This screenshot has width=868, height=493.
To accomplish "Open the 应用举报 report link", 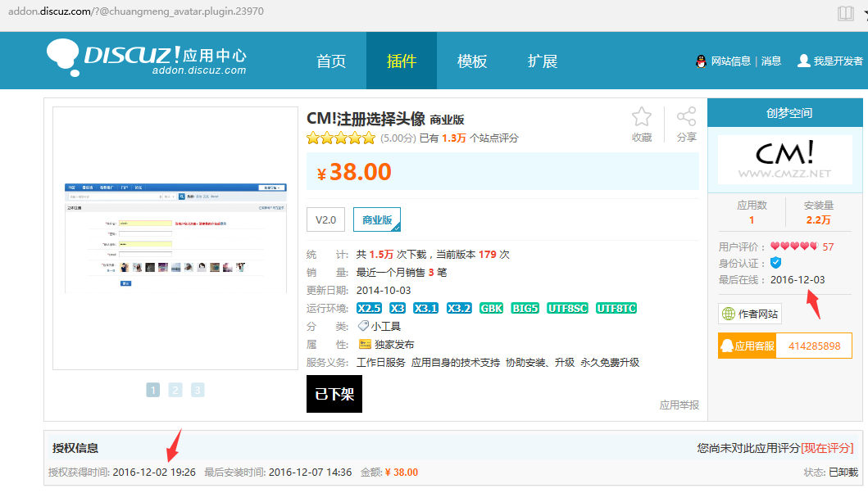I will point(679,405).
